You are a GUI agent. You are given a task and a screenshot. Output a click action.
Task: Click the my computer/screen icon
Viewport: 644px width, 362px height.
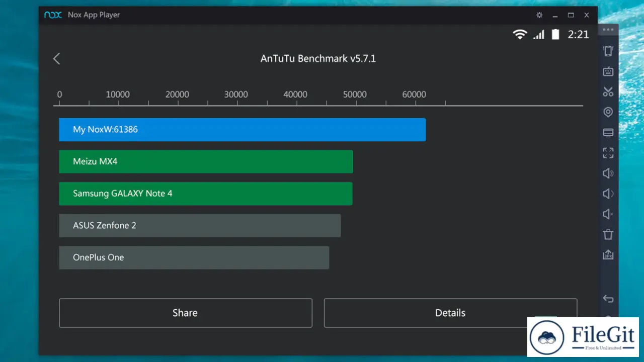click(x=608, y=133)
